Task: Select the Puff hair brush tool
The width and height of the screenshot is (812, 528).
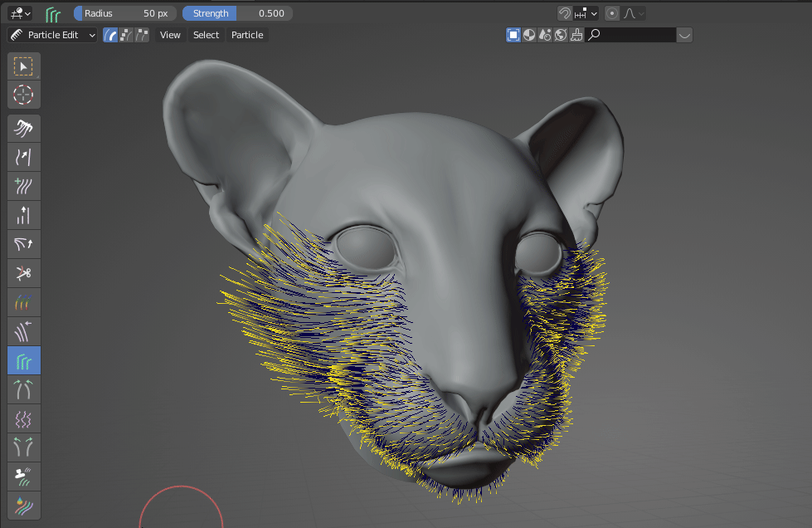Action: pyautogui.click(x=24, y=244)
